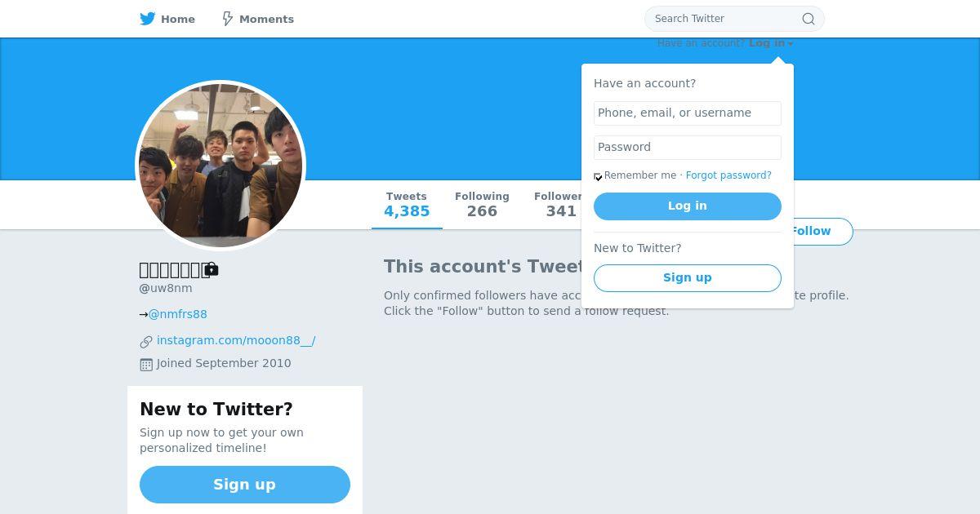The width and height of the screenshot is (980, 514).
Task: Open the Forgot password link
Action: [x=728, y=175]
